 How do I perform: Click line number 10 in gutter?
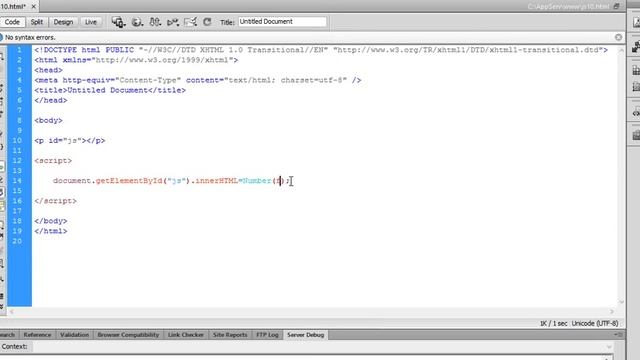[x=17, y=140]
